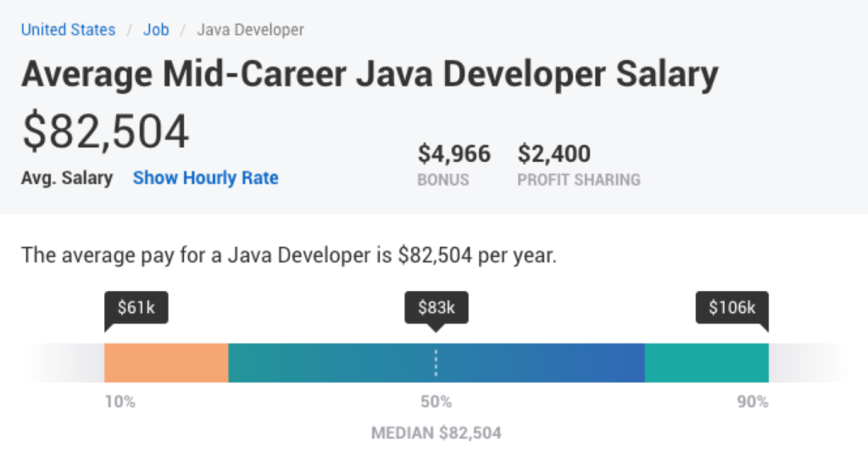Click the $61k tooltip marker
This screenshot has height=470, width=868.
136,307
